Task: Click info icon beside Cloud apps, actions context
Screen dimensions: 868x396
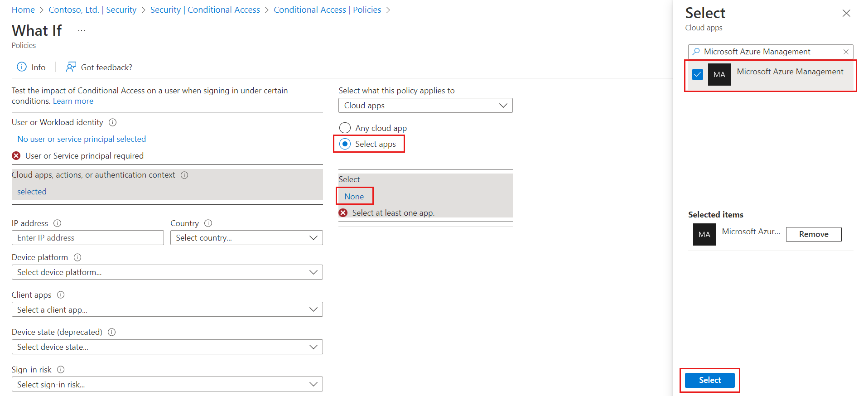Action: pos(184,175)
